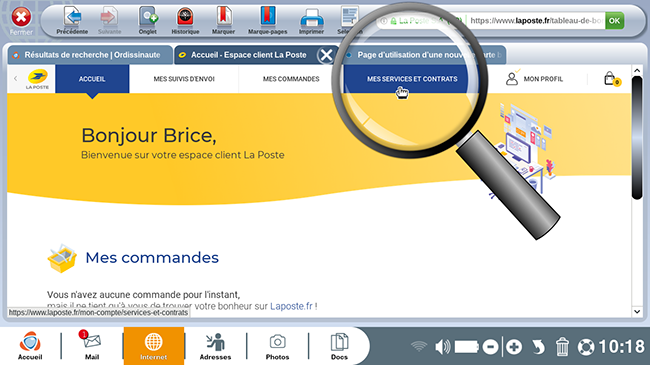Open Adresses in the bottom bar
This screenshot has width=650, height=365.
click(x=215, y=346)
